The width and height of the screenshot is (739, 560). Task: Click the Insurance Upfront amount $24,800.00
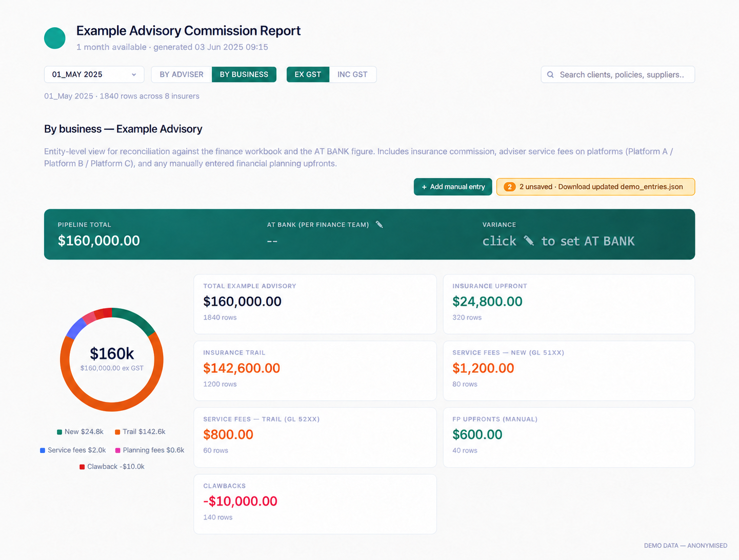click(487, 302)
